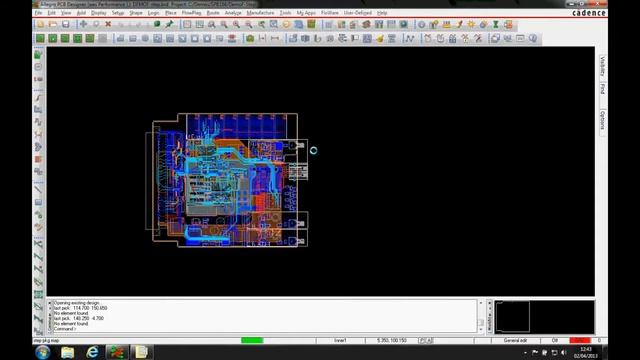Open the Edit menu
Screen dimensions: 640x360
(51, 13)
